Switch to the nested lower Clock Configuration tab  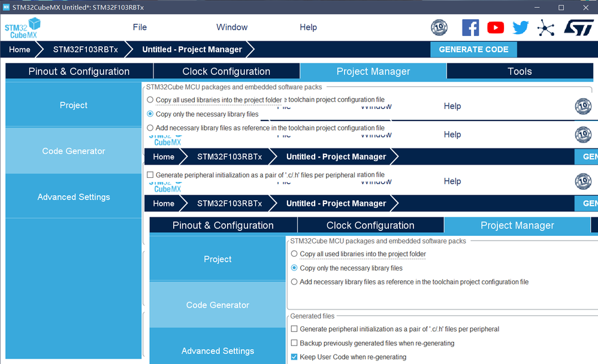pos(370,225)
